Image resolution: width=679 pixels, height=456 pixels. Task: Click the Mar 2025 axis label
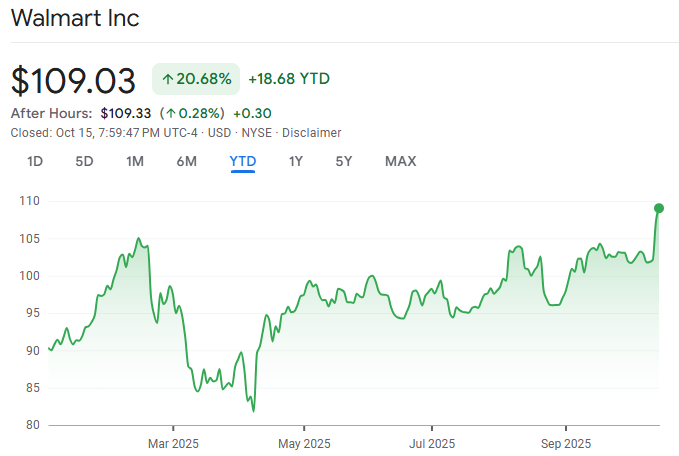173,443
